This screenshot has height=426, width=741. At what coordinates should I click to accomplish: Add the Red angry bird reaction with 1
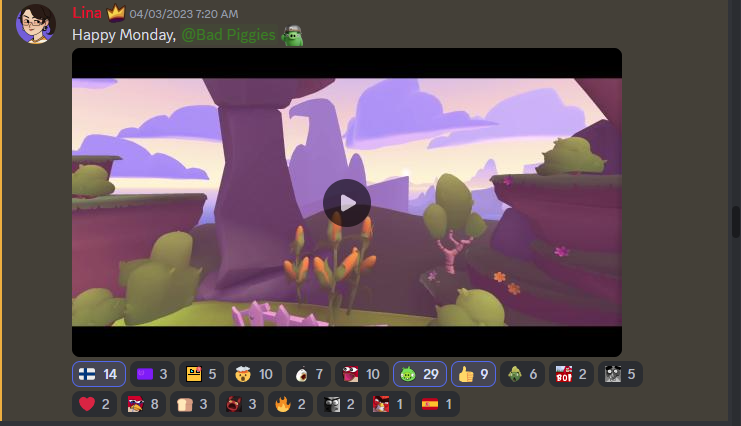(x=388, y=404)
